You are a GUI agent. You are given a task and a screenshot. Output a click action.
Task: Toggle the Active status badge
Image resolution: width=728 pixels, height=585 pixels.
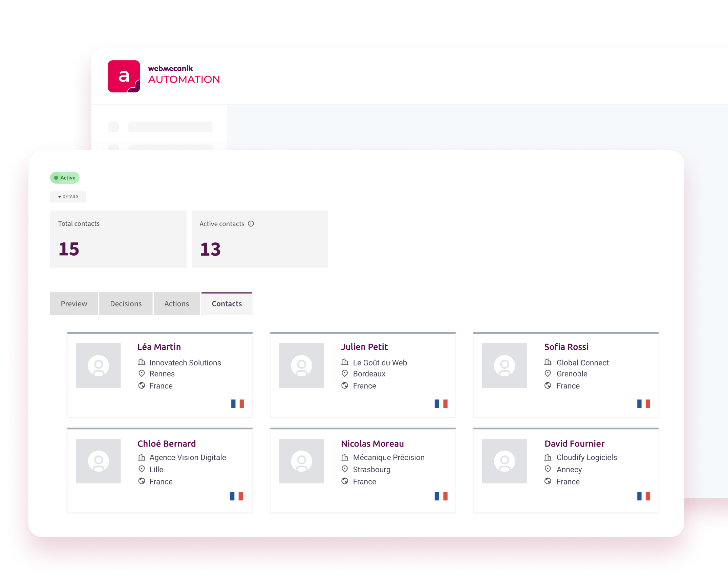pyautogui.click(x=64, y=177)
